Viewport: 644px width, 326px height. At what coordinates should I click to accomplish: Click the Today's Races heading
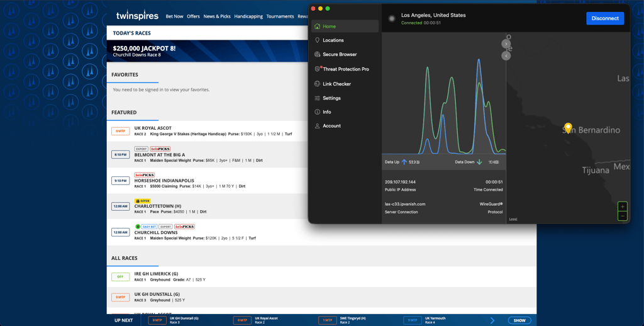pyautogui.click(x=132, y=33)
